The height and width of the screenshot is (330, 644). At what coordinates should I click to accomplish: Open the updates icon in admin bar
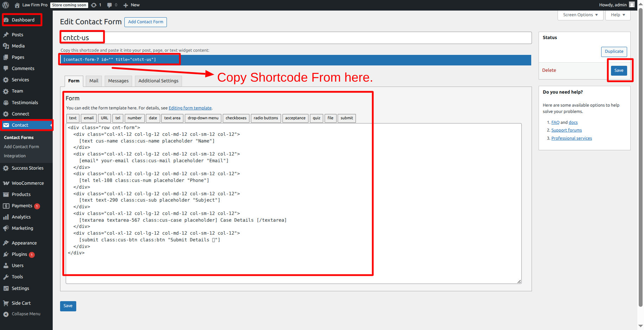point(94,5)
